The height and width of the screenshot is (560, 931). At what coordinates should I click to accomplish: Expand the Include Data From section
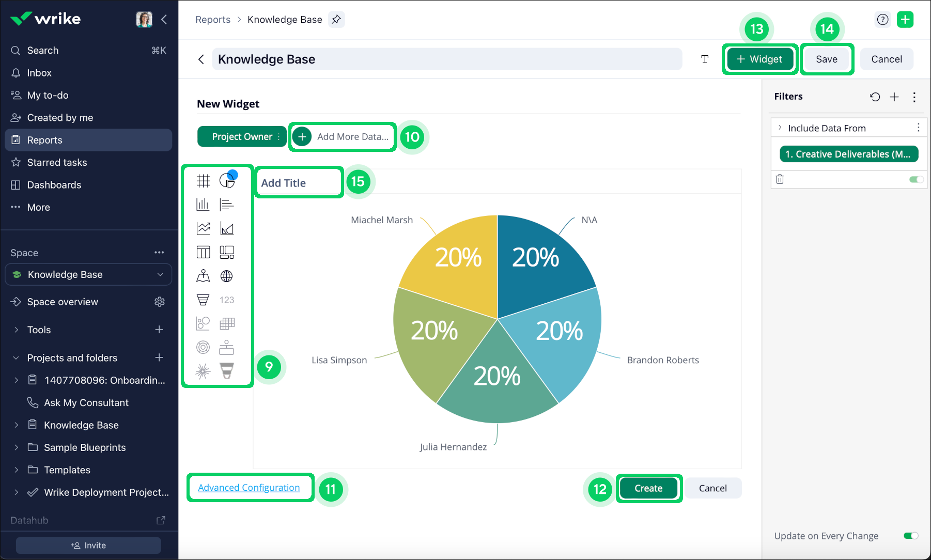point(780,128)
